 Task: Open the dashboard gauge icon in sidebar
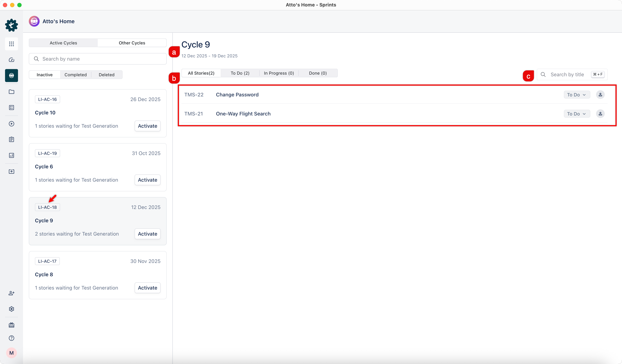(11, 60)
